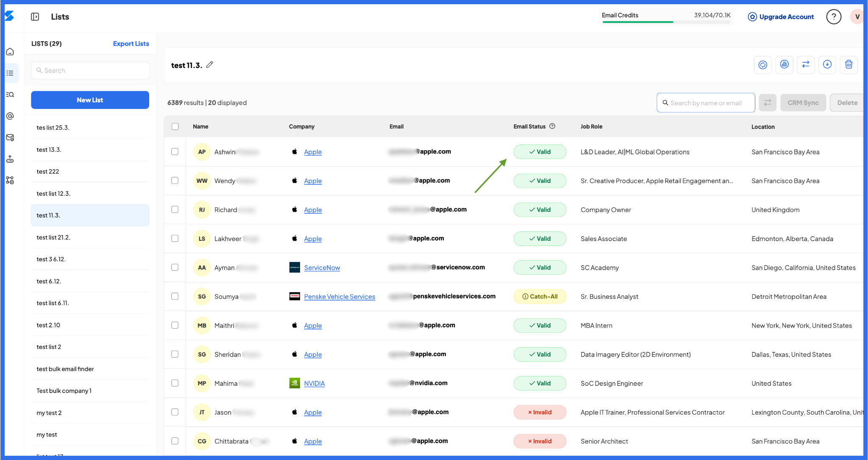Open the Penske Vehicle Services company link
The height and width of the screenshot is (460, 868).
coord(339,296)
